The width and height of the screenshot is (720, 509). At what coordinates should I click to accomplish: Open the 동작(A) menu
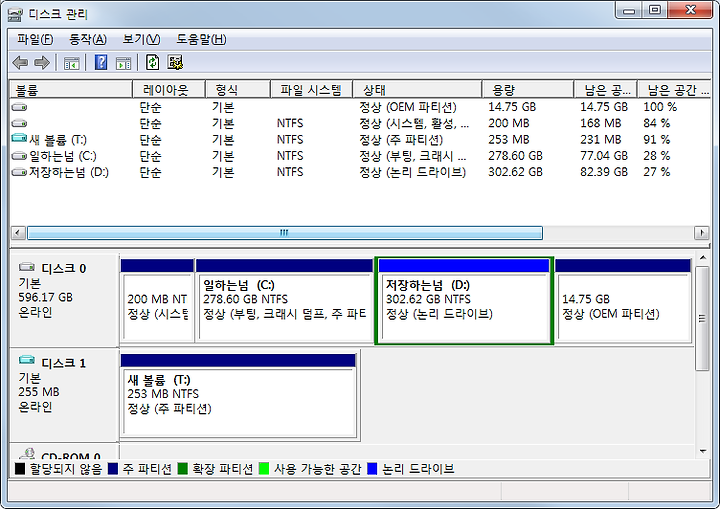87,40
